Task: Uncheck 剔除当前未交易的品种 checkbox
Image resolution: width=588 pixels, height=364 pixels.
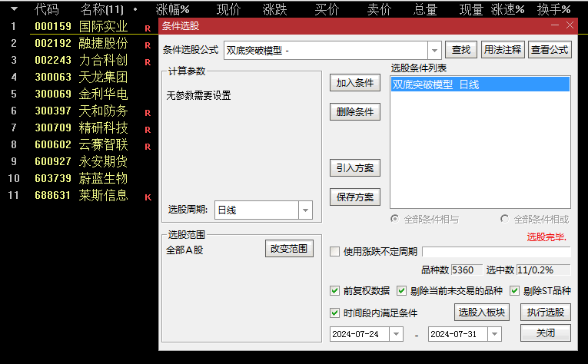Action: (401, 290)
